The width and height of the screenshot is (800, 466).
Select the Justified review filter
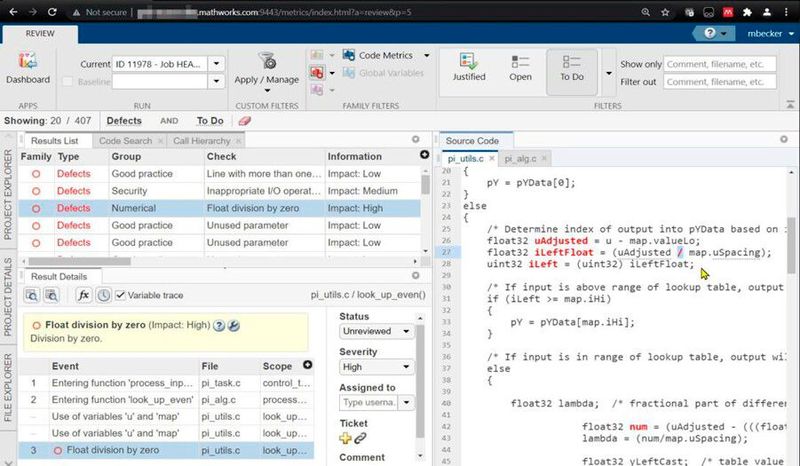[469, 67]
